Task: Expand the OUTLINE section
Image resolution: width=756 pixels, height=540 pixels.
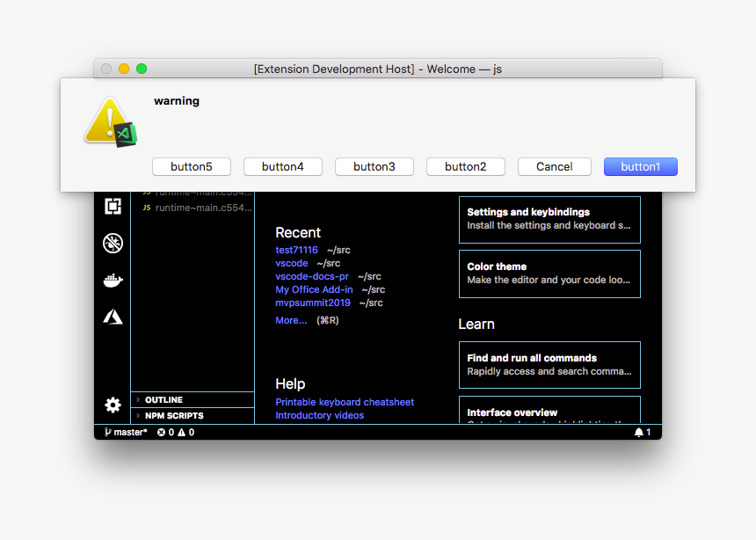Action: coord(164,400)
